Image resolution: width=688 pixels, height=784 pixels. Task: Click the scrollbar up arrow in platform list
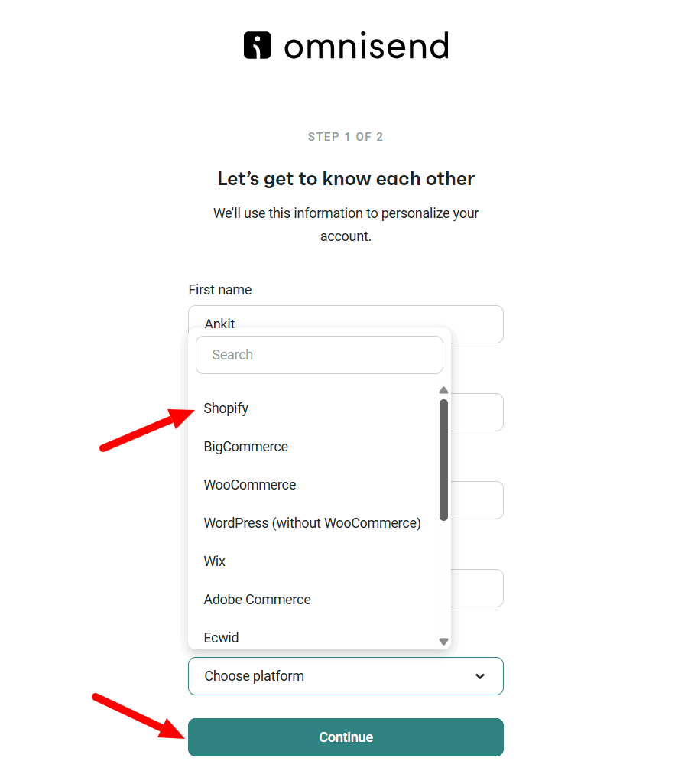pyautogui.click(x=443, y=390)
